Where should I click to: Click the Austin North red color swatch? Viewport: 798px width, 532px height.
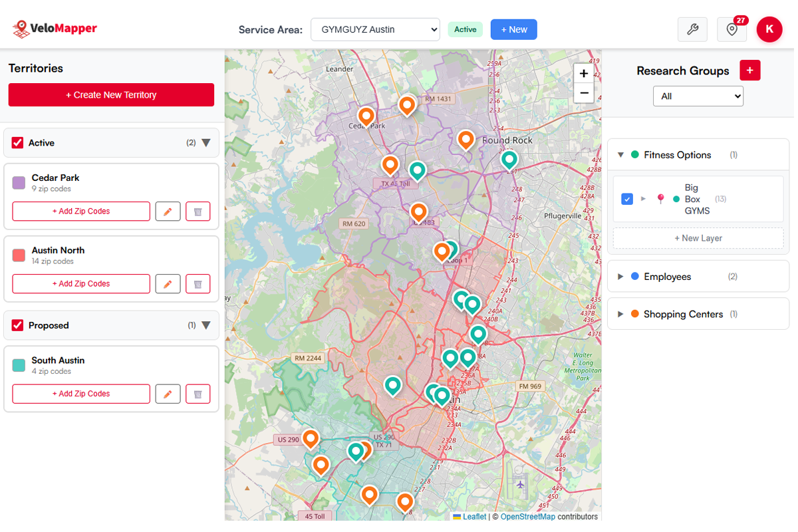point(19,255)
